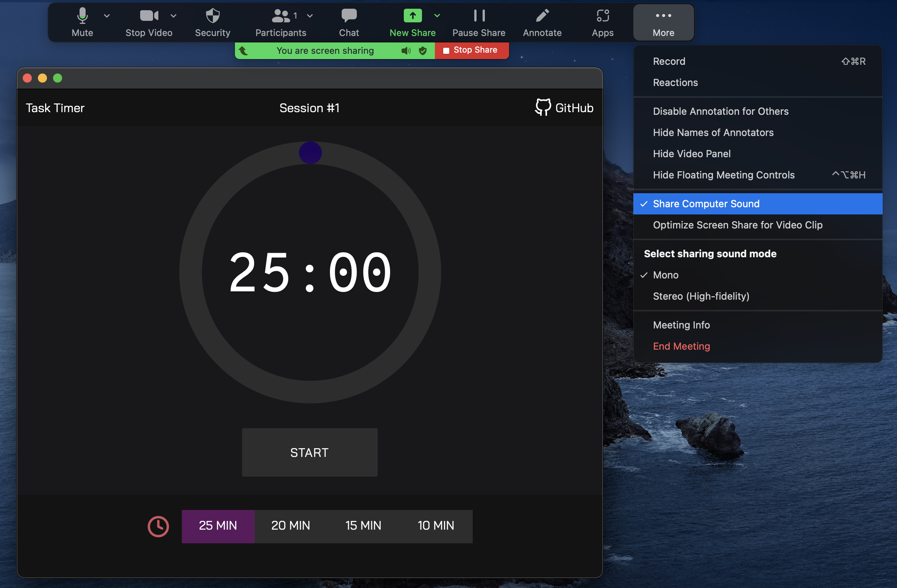
Task: Open the Security shield menu
Action: tap(213, 22)
